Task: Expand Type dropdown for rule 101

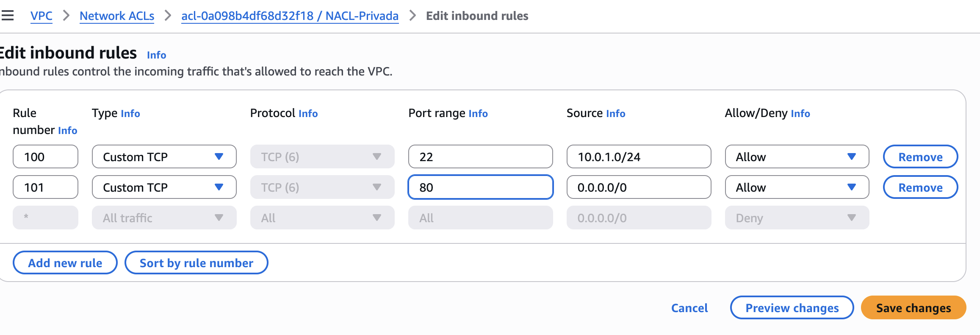Action: (164, 187)
